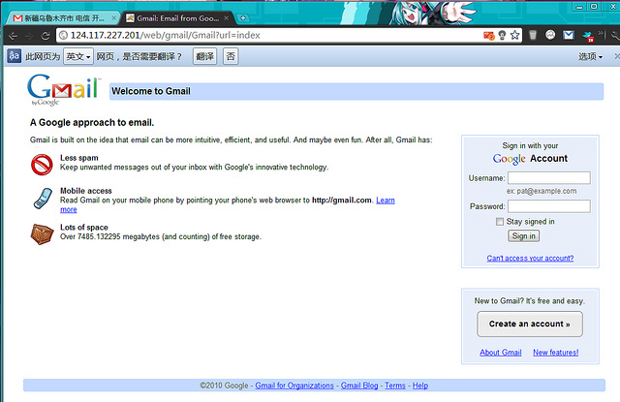Select the Gmail: Email from Google tab
Image resolution: width=620 pixels, height=402 pixels.
[175, 18]
